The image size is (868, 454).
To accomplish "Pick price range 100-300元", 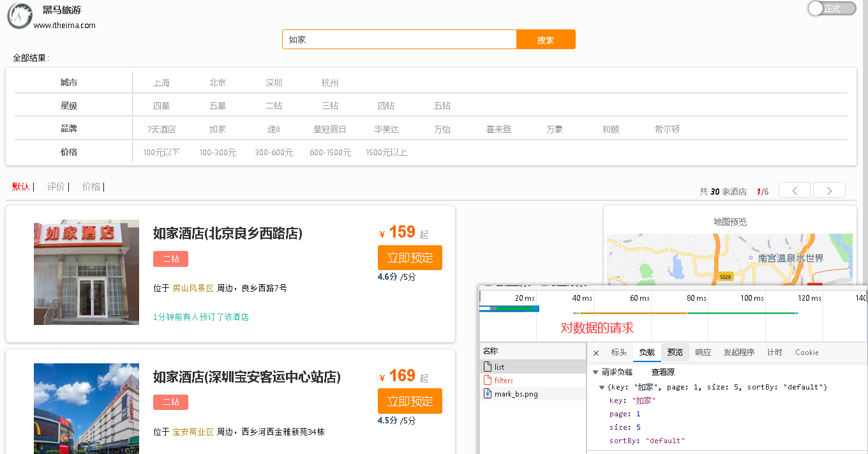I will coord(218,153).
